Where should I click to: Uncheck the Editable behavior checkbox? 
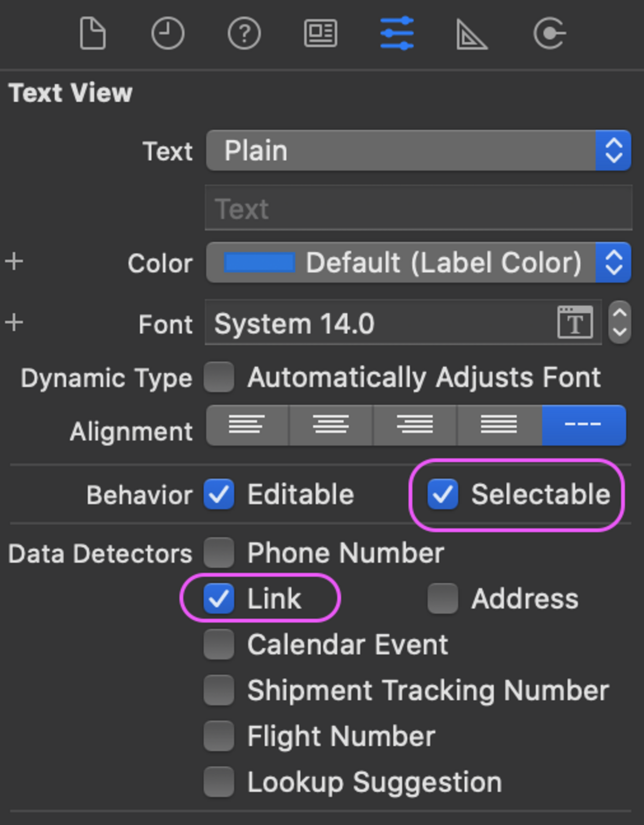(x=219, y=495)
